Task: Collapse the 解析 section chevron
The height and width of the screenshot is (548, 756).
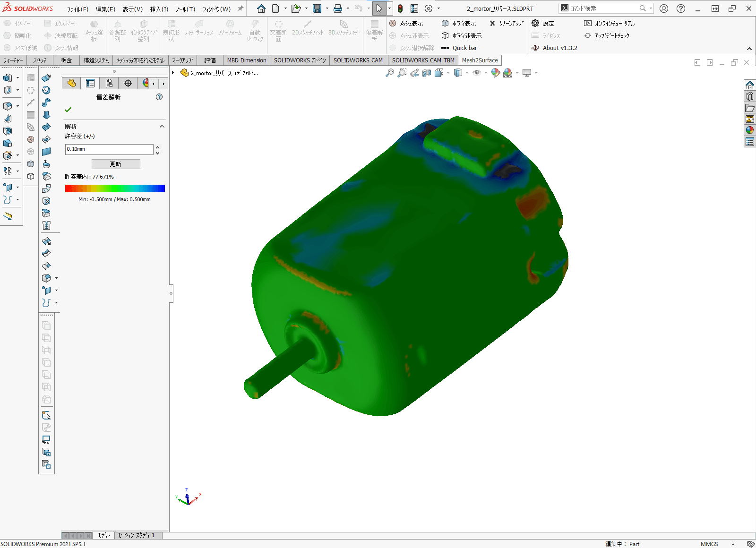Action: (162, 126)
